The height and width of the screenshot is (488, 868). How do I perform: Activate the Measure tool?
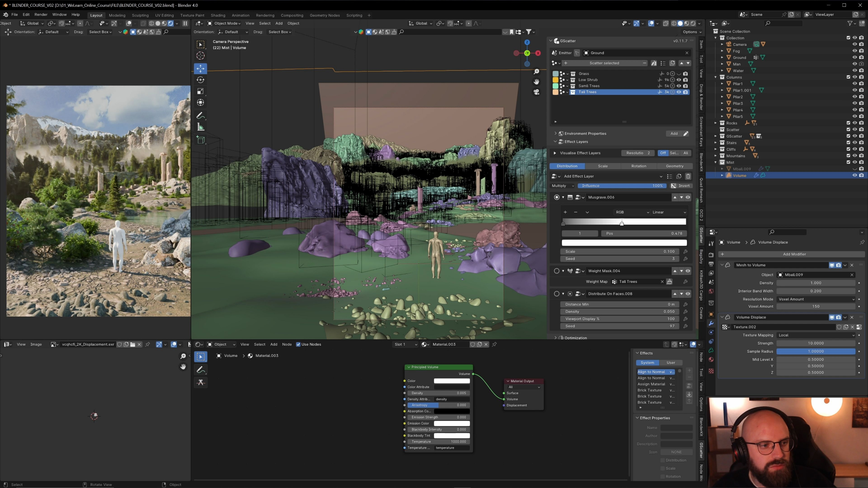point(200,127)
